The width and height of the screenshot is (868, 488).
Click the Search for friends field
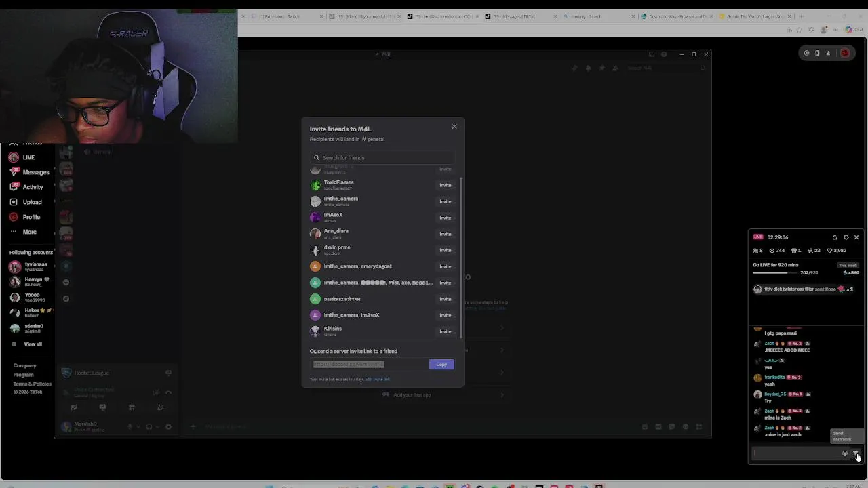(x=383, y=157)
